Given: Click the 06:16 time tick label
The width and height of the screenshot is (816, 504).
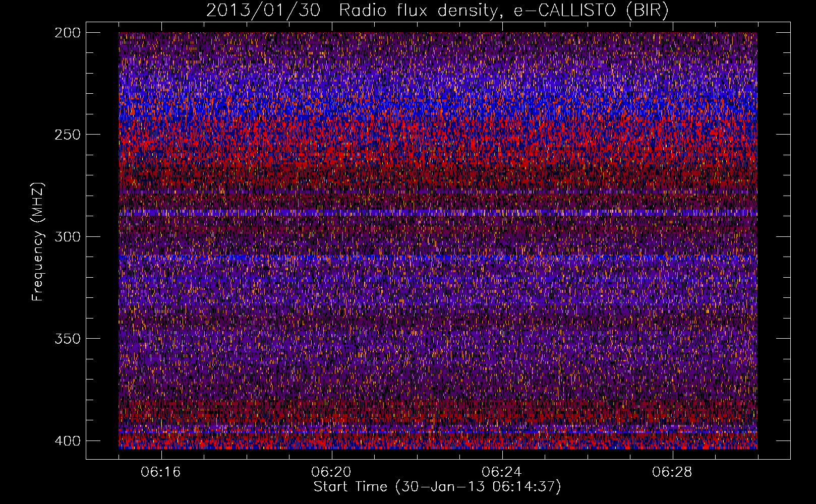Looking at the screenshot, I should point(161,472).
